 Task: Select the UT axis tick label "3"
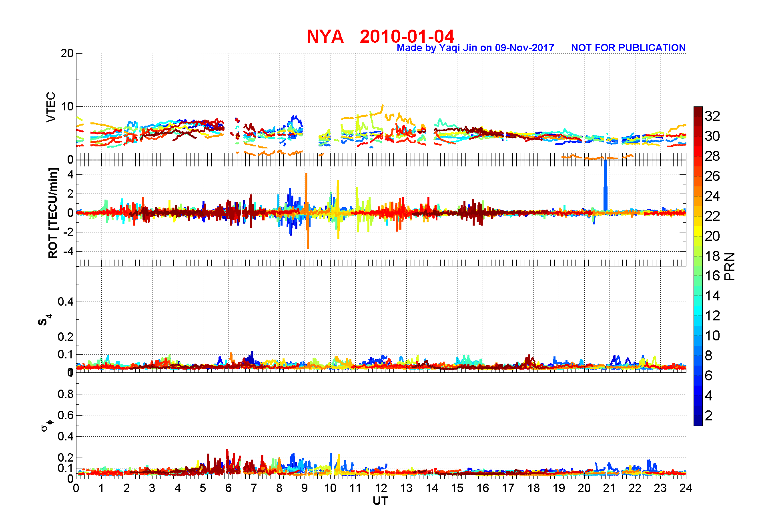tap(152, 488)
